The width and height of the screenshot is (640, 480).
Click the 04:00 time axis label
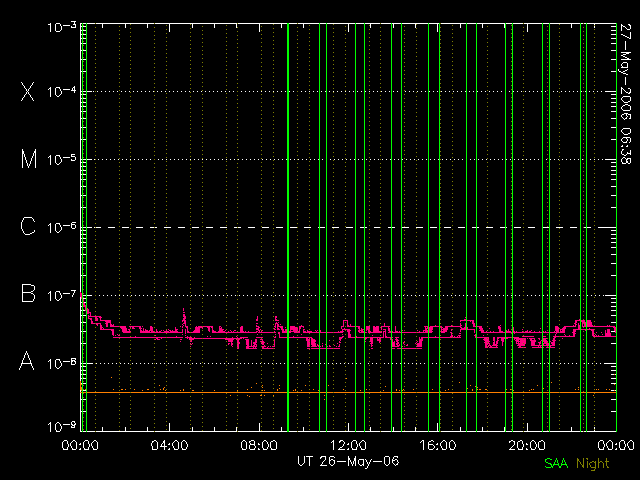coord(169,445)
